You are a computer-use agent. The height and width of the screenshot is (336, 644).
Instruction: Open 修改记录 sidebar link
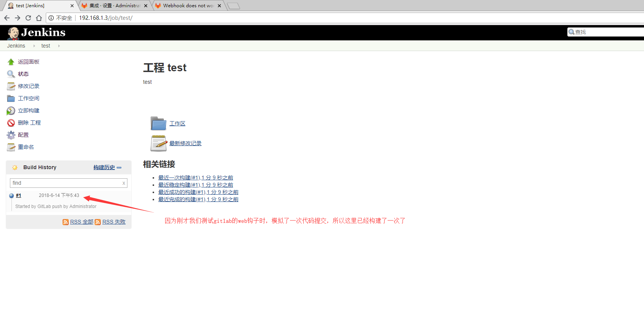[29, 86]
